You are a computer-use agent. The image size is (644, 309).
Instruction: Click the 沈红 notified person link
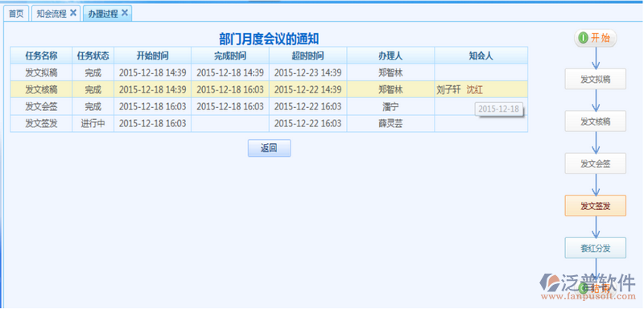(x=475, y=90)
